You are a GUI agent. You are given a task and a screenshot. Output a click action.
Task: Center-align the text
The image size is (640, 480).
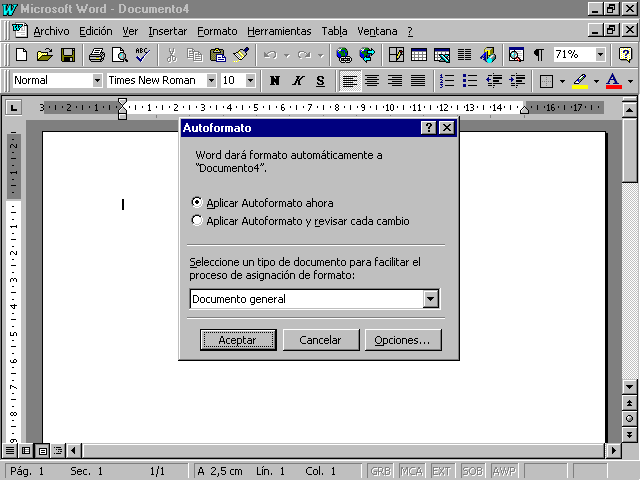372,81
